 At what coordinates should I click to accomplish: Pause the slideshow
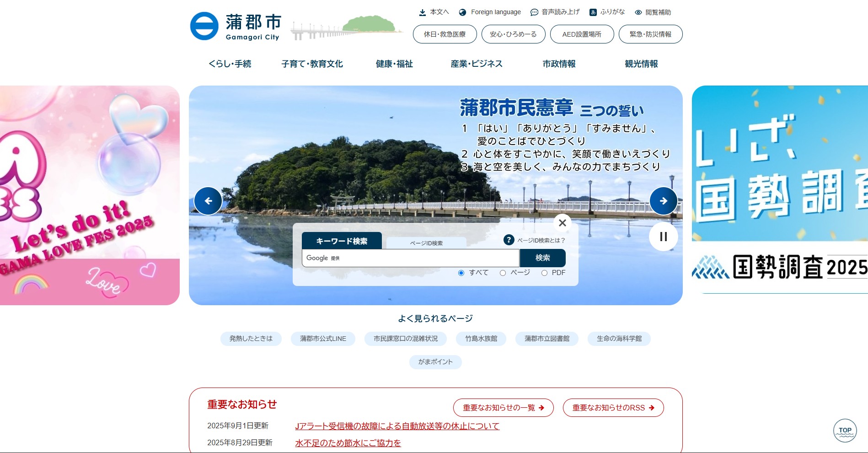tap(663, 237)
